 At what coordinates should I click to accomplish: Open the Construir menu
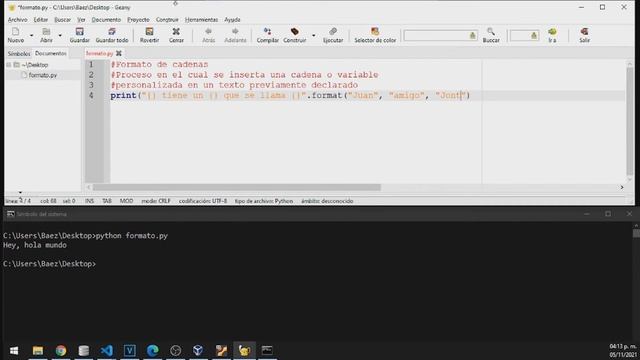click(167, 20)
